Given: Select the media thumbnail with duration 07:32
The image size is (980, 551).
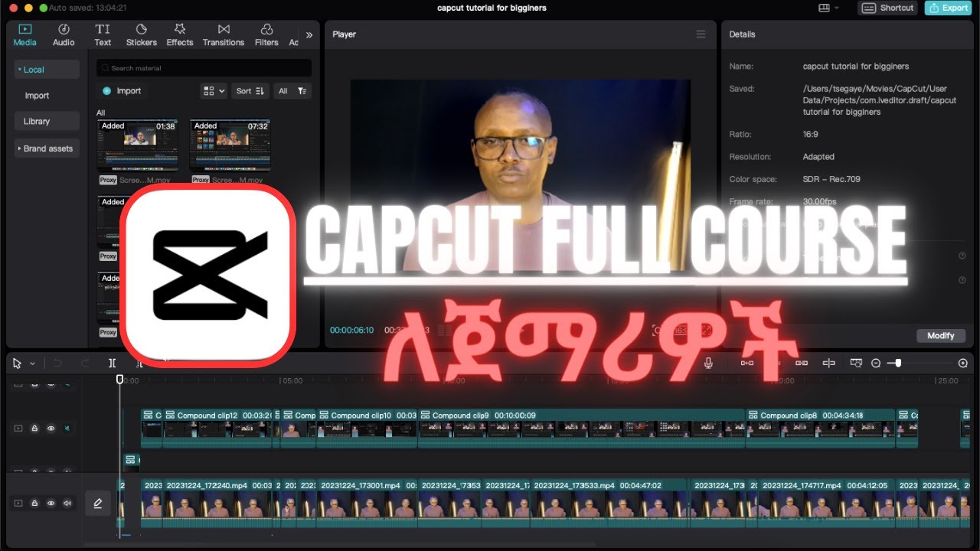Looking at the screenshot, I should [x=230, y=144].
